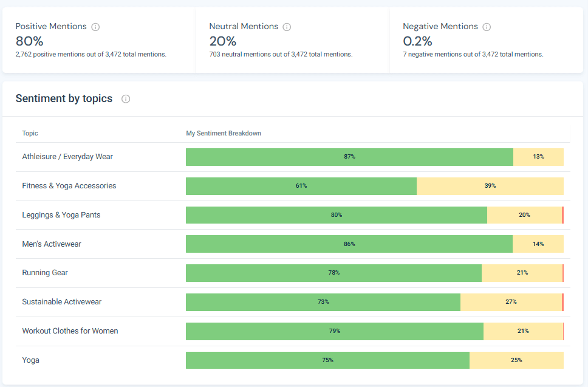Open the Athleisure / Everyday Wear topic

click(67, 156)
